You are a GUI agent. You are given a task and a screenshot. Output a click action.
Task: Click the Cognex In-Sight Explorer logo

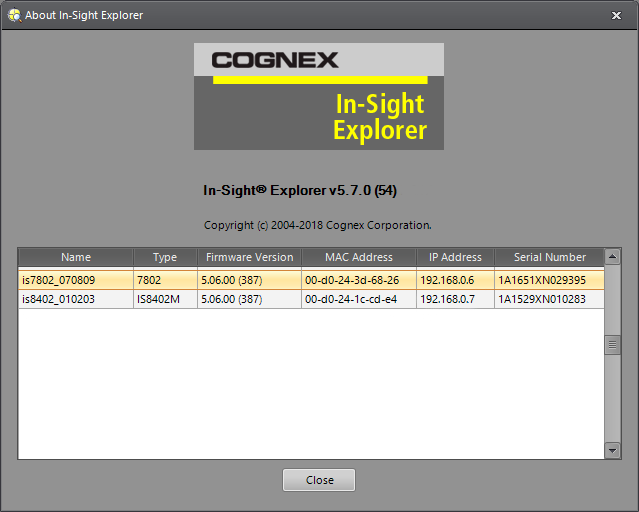pos(318,96)
